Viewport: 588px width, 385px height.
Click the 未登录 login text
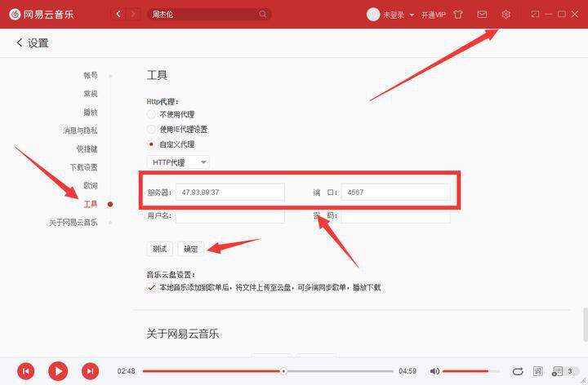pos(394,15)
